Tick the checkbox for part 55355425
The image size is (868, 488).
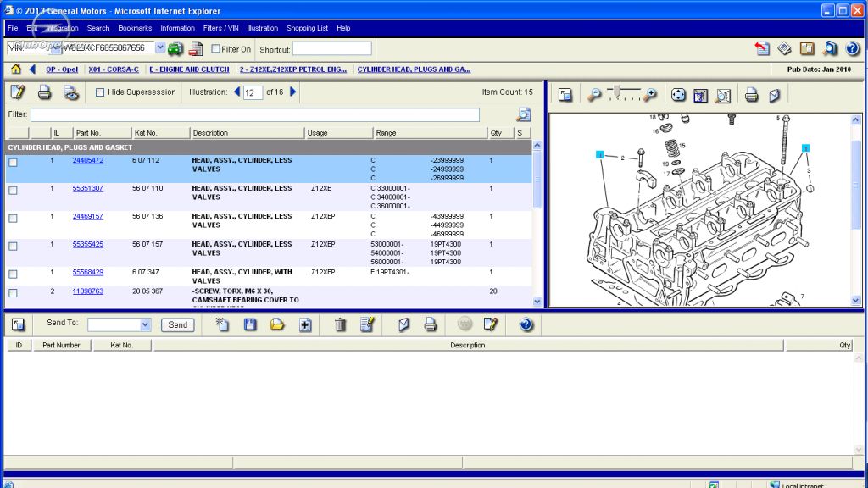[14, 247]
